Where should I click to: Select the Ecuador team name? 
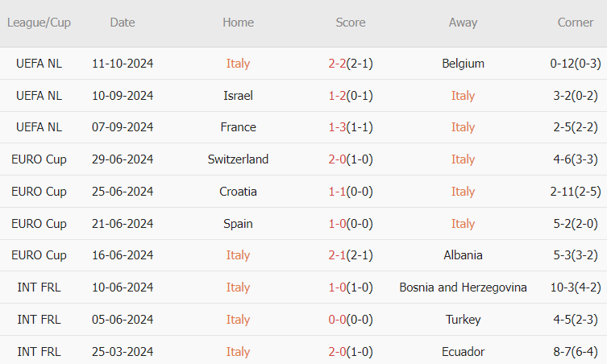[x=463, y=352]
